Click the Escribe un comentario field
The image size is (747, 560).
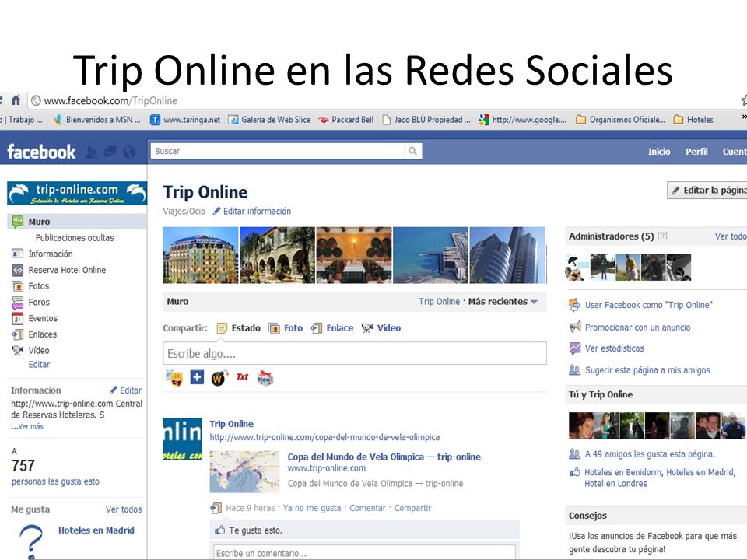[x=364, y=553]
